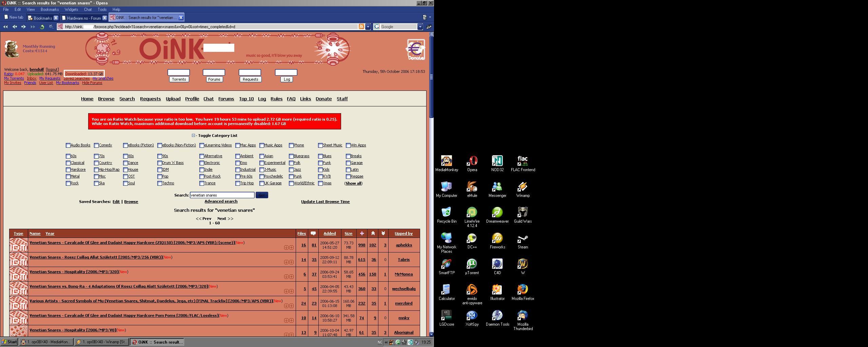Viewport: 868px width, 347px height.
Task: Click the Go! search button
Action: coord(261,195)
